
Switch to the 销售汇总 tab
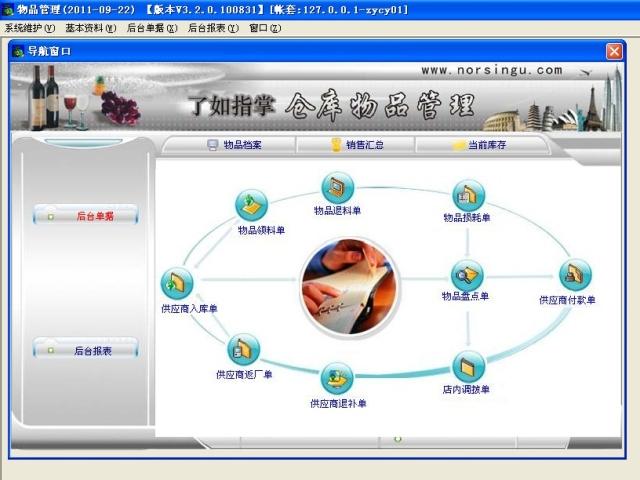pyautogui.click(x=357, y=145)
